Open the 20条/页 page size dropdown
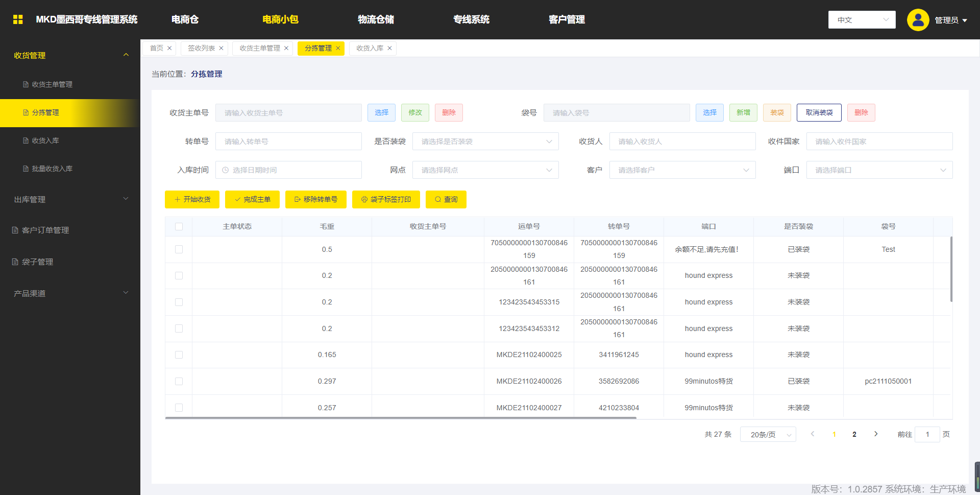 point(768,435)
